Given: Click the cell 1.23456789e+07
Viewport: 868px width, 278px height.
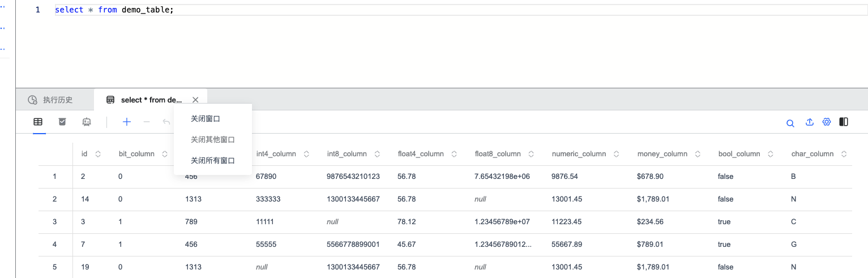Looking at the screenshot, I should (502, 222).
